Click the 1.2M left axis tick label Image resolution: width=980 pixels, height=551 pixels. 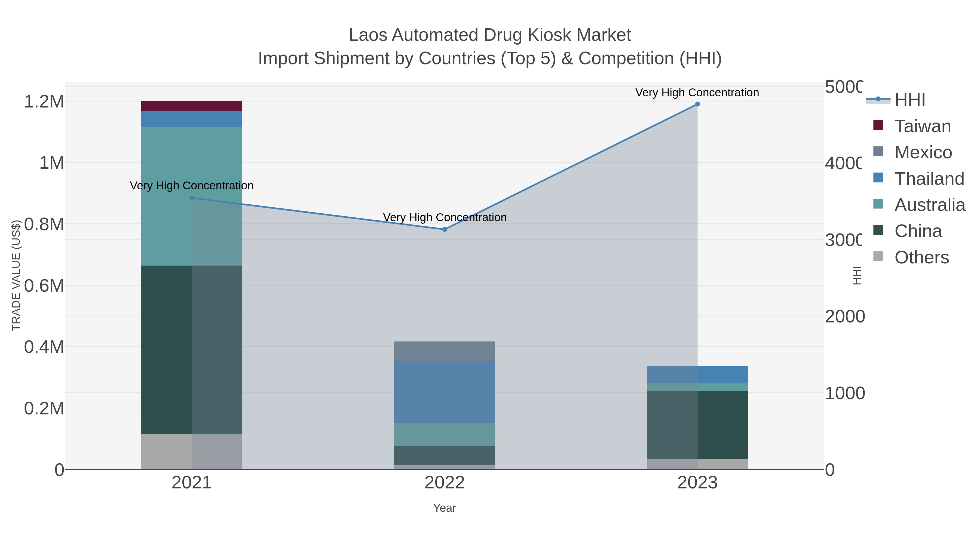[44, 101]
